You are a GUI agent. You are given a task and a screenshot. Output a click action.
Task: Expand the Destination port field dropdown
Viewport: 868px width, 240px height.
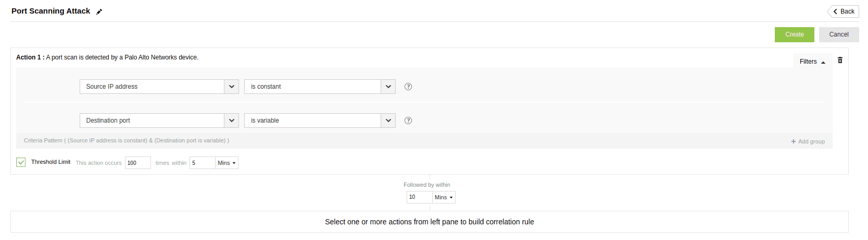231,121
